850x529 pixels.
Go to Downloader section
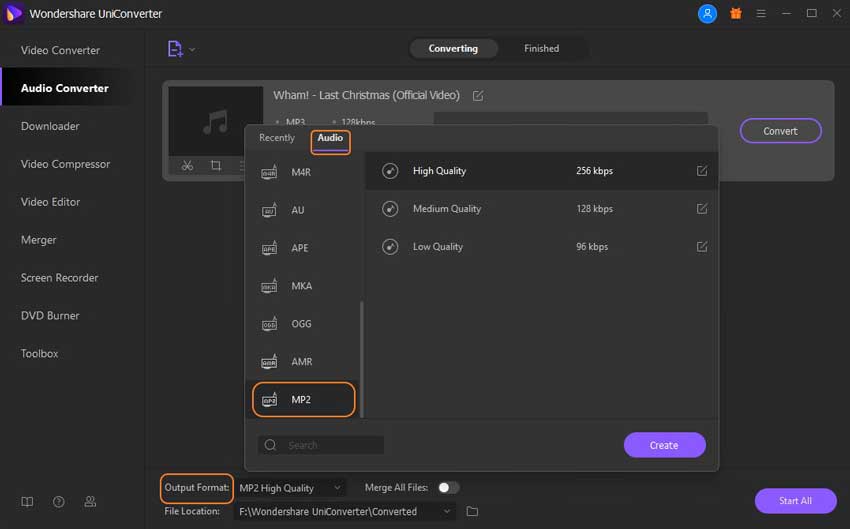click(x=50, y=126)
